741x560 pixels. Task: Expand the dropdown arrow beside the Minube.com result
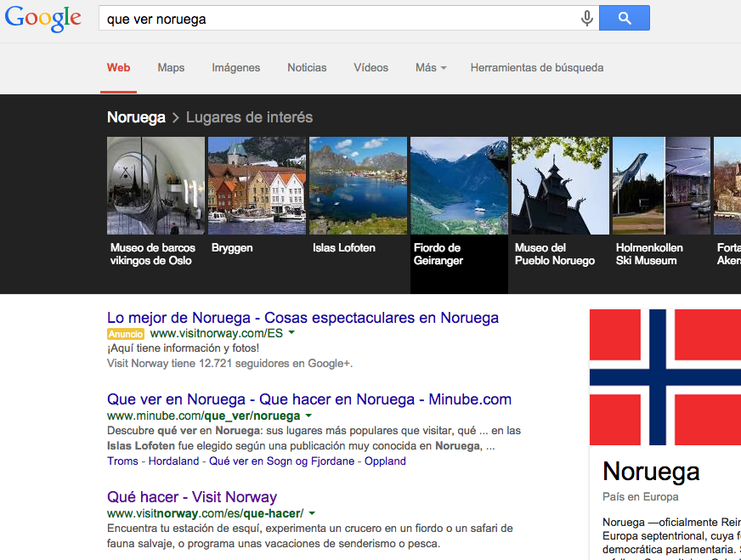coord(308,414)
